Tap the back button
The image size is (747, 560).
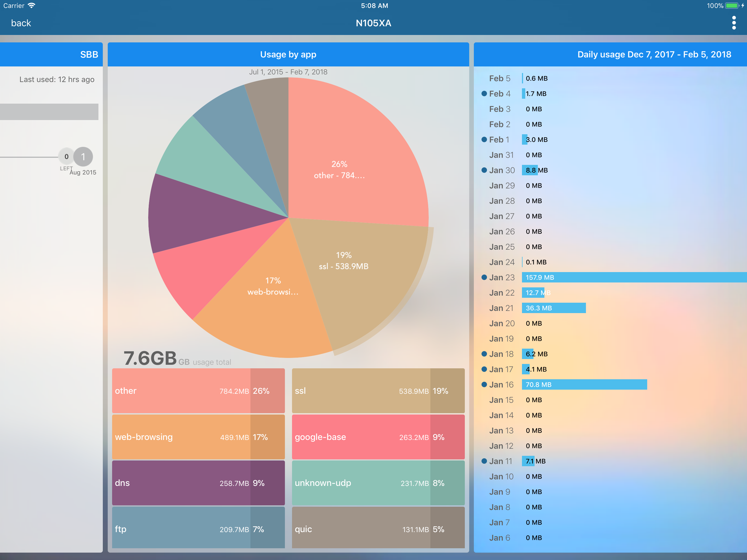click(21, 23)
